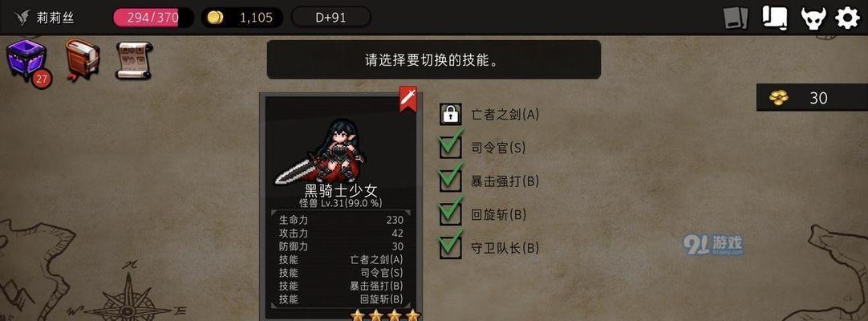The image size is (868, 321).
Task: Toggle the 暴击强打(B) skill checkbox
Action: pos(451,178)
